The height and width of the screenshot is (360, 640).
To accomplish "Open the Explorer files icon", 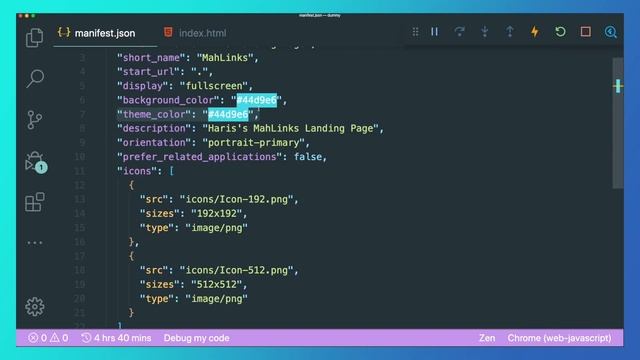I will [34, 38].
